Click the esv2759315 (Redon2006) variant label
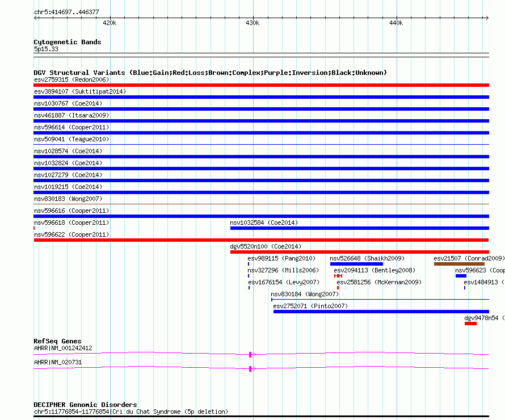 tap(71, 79)
